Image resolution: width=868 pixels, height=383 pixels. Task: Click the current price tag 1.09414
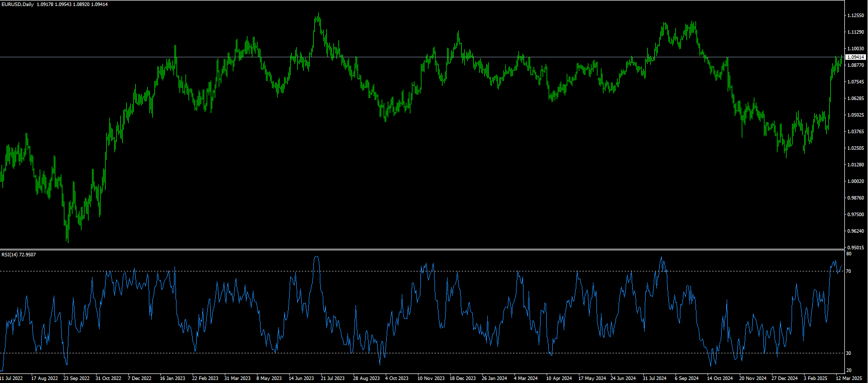click(x=855, y=57)
